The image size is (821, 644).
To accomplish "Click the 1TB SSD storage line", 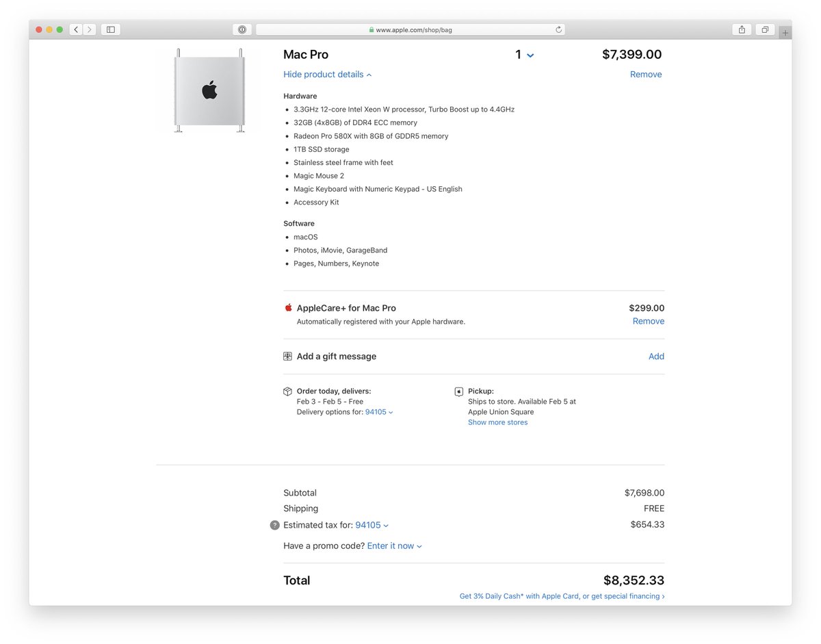I will 322,149.
